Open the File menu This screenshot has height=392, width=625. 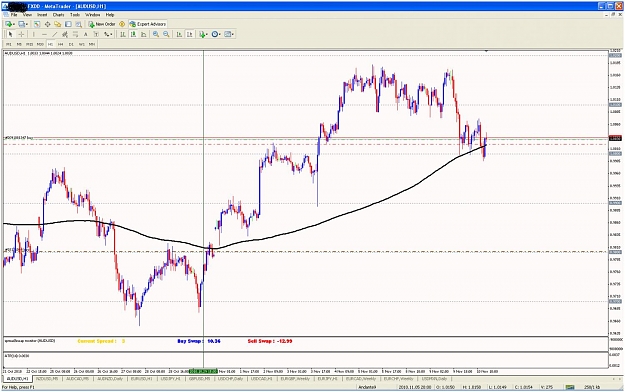point(14,15)
